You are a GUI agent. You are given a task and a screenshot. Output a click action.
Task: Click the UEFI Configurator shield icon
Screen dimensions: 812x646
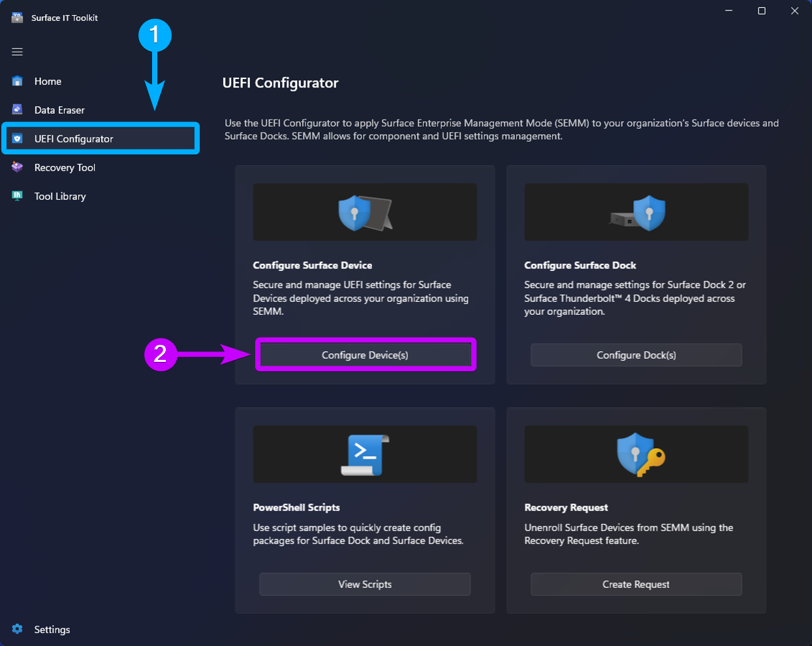click(x=16, y=138)
